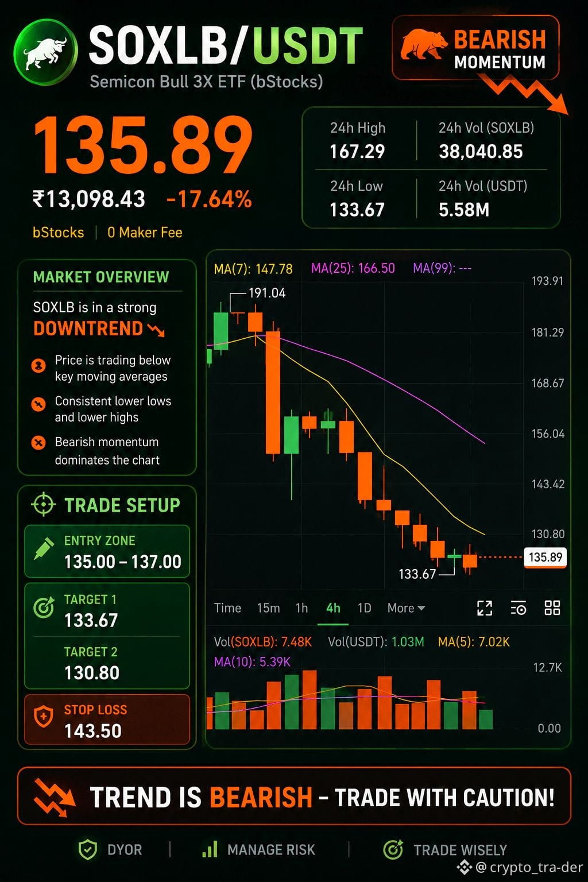Click the orange bear icon
Image resolution: width=588 pixels, height=882 pixels.
pyautogui.click(x=424, y=45)
